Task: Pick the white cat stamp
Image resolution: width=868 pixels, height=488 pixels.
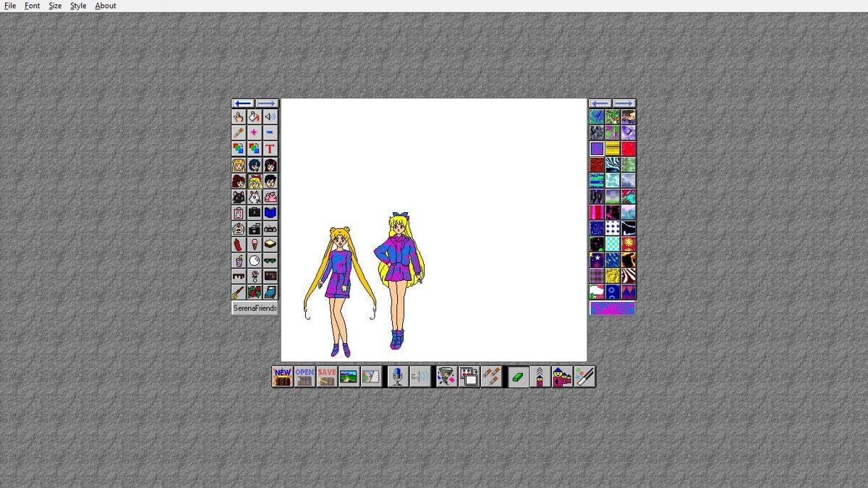Action: coord(254,196)
